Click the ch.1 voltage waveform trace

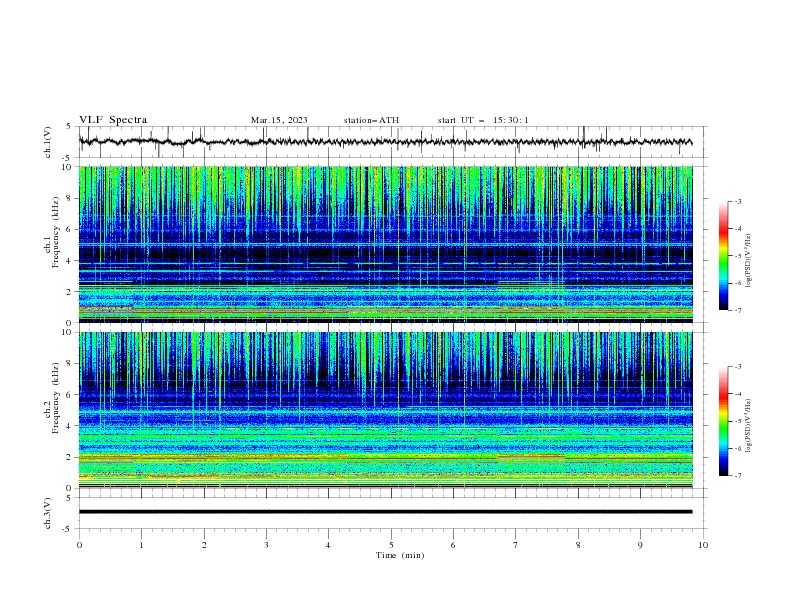coord(385,142)
